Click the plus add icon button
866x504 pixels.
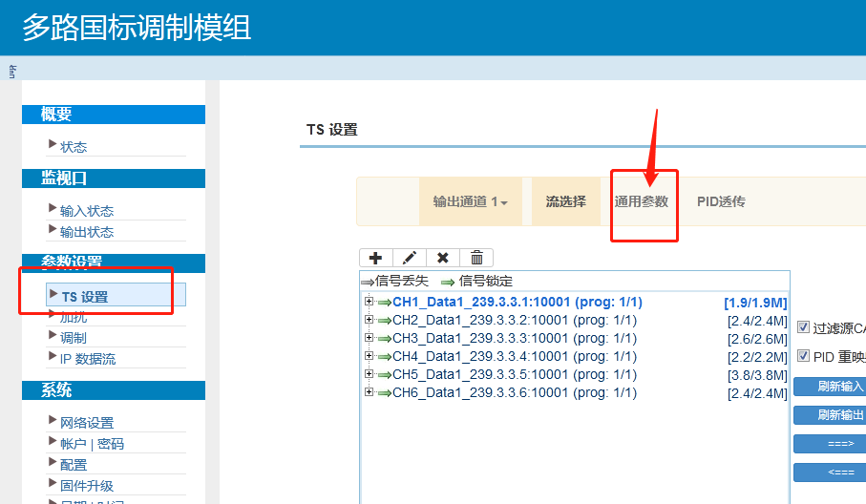pyautogui.click(x=375, y=258)
